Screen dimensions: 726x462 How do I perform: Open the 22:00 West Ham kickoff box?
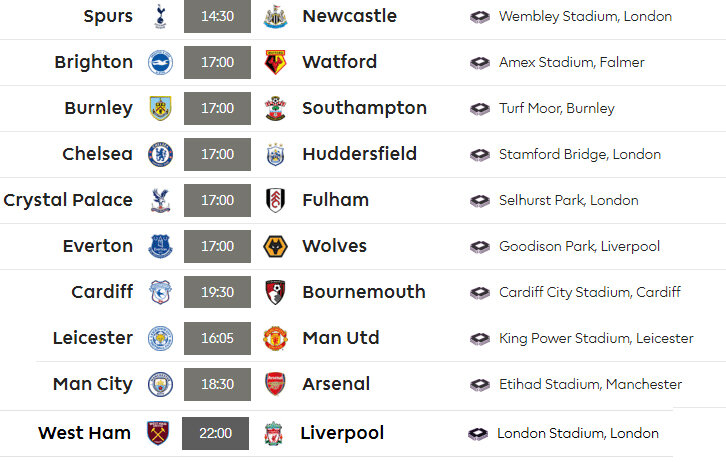(x=215, y=433)
